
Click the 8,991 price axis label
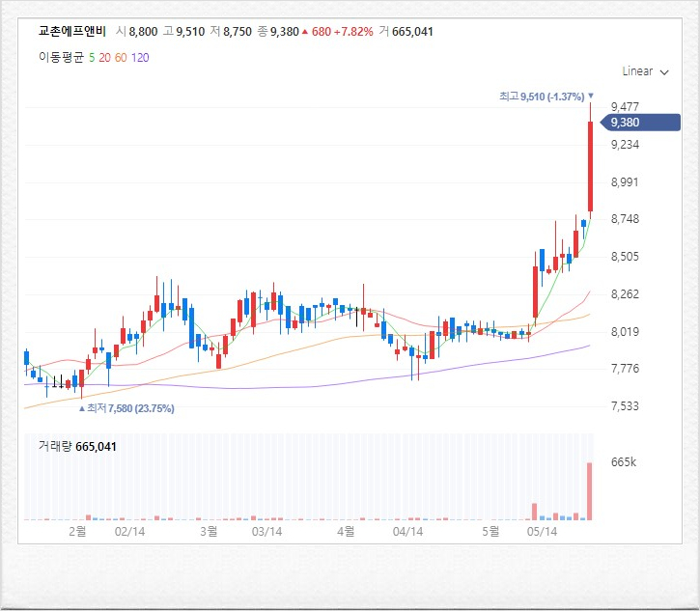[x=625, y=182]
